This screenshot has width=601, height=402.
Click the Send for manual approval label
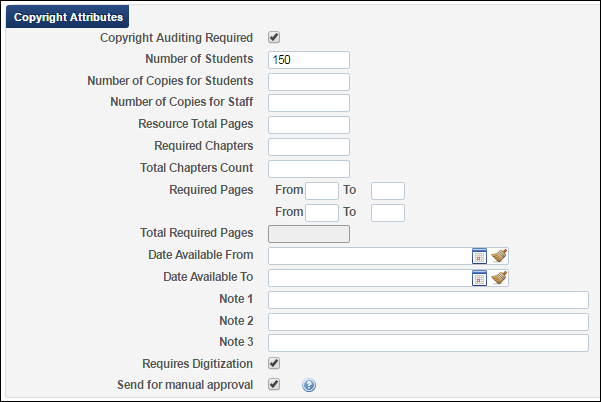(185, 385)
